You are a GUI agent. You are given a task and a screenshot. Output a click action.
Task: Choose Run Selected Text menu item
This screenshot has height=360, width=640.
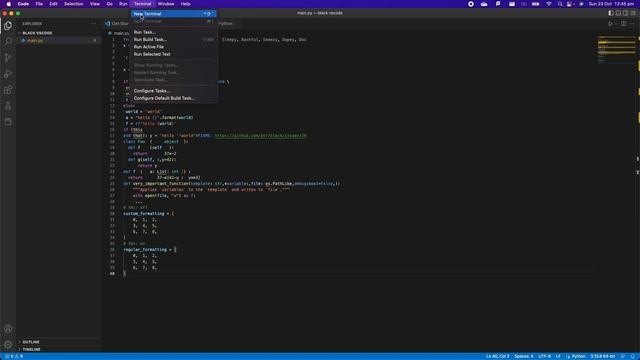click(x=173, y=54)
